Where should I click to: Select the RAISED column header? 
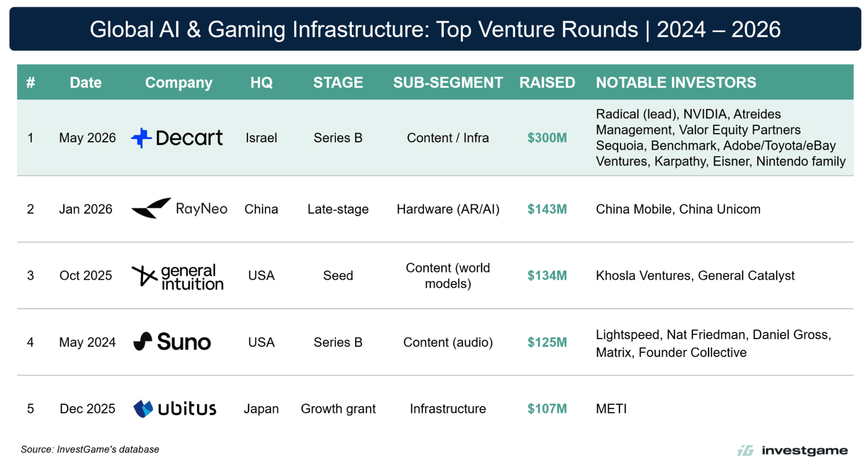tap(547, 83)
